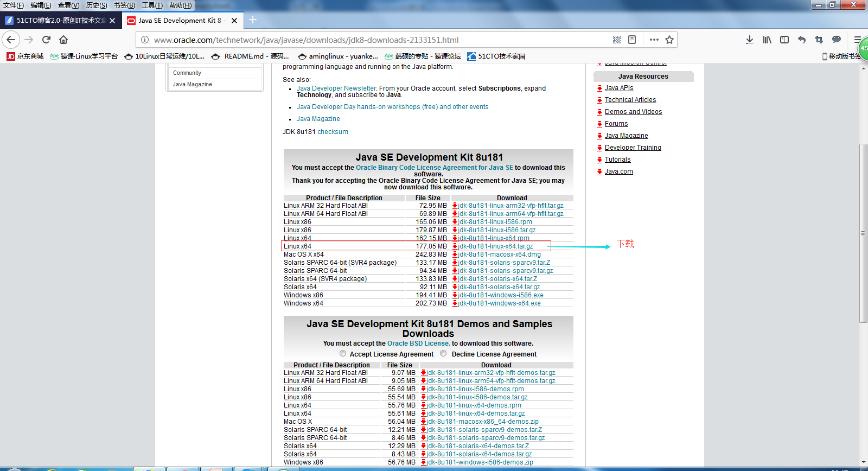Open the 查看(V) menu
Viewport: 868px width, 471px height.
(x=68, y=5)
